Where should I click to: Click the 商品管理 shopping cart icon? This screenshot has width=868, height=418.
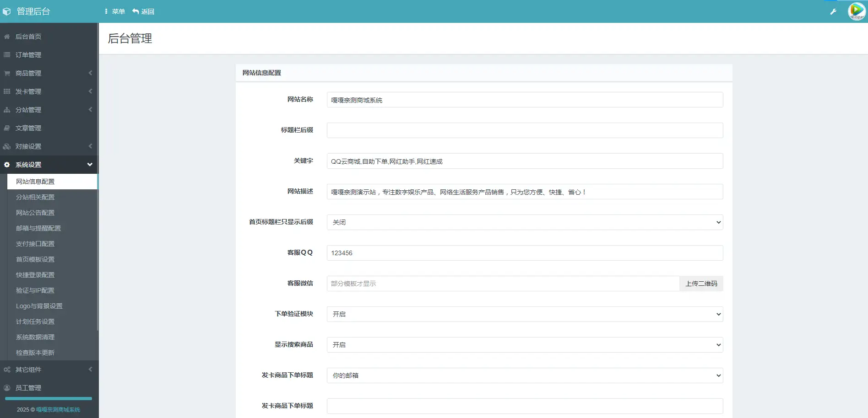coord(7,73)
